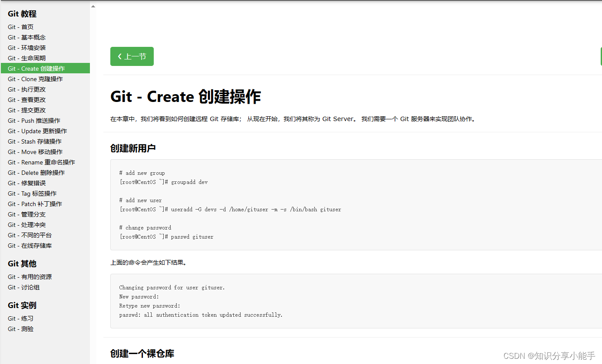Screen dimensions: 602x364
Task: Click the 上面的命令会产生如下结果 sentence
Action: [x=148, y=262]
